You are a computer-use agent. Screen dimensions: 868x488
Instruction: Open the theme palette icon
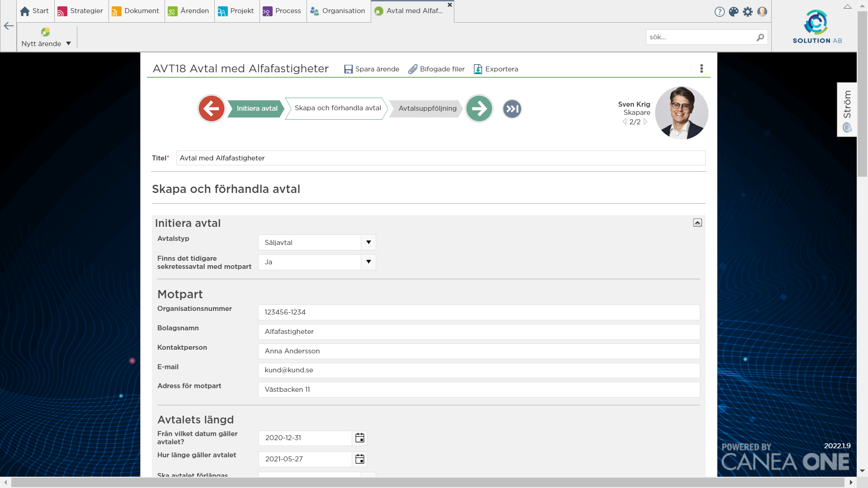(734, 12)
